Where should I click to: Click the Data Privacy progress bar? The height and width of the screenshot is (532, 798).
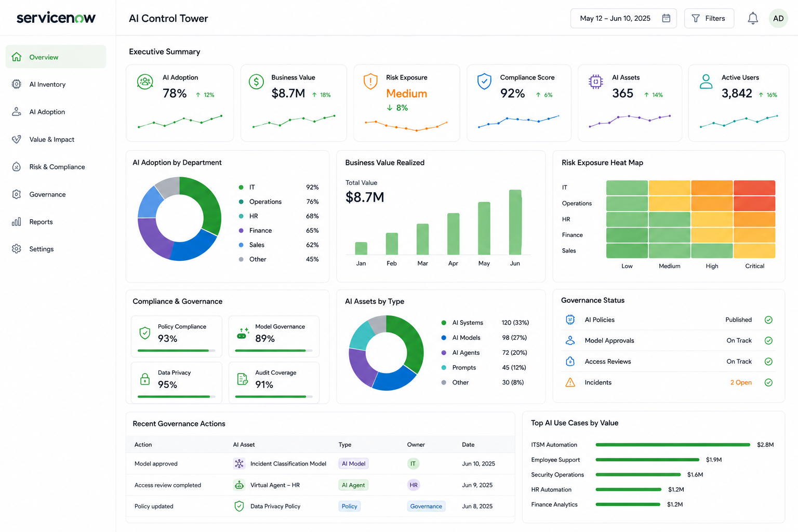[176, 397]
